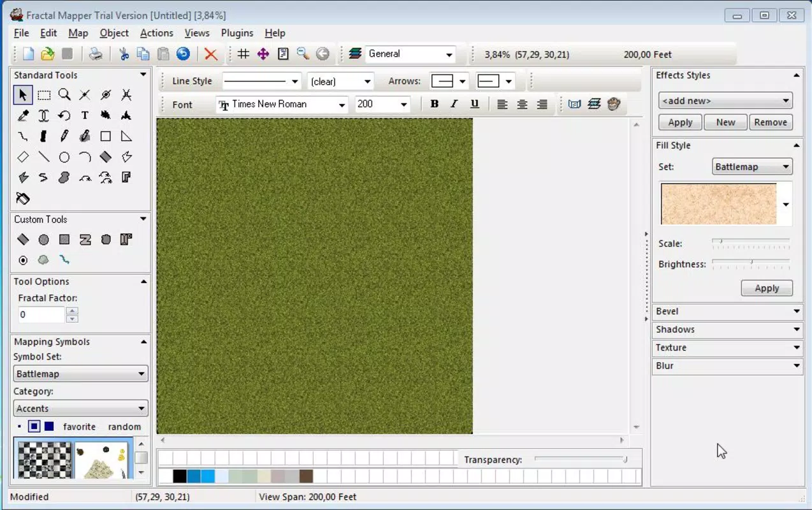Click the Effects Styles Apply button
The height and width of the screenshot is (510, 812).
(680, 122)
